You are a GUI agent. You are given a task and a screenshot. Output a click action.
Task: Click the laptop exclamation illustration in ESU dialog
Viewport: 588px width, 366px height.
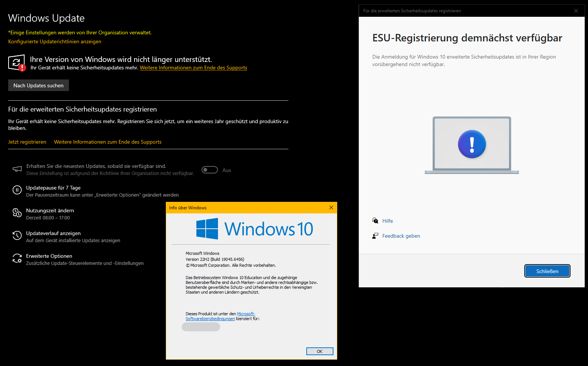[x=472, y=145]
